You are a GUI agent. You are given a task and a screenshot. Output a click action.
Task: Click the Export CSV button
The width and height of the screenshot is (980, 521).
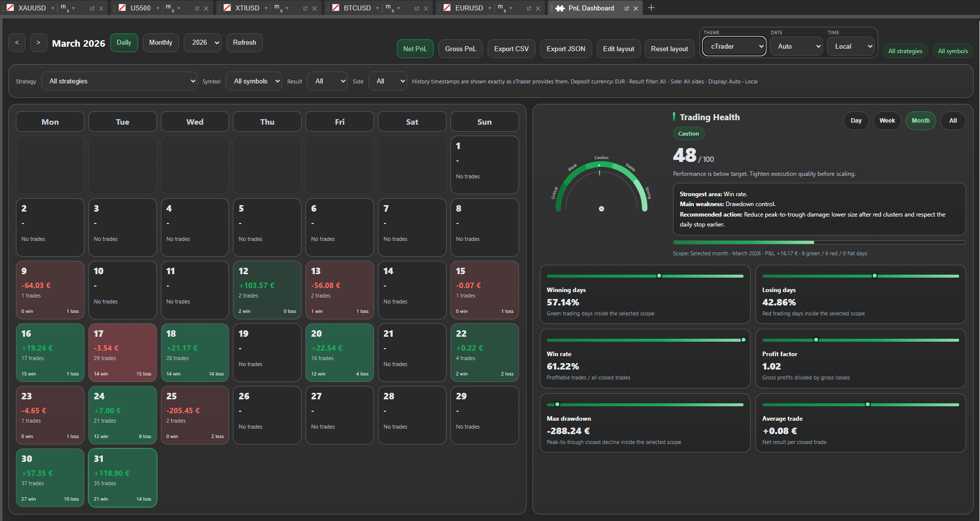(x=511, y=49)
